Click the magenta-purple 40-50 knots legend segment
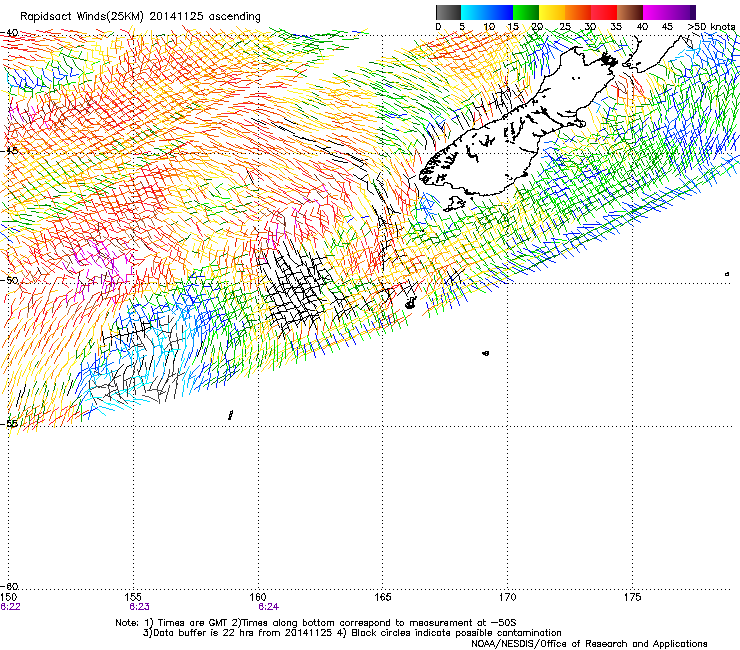740x650 pixels. (x=669, y=12)
